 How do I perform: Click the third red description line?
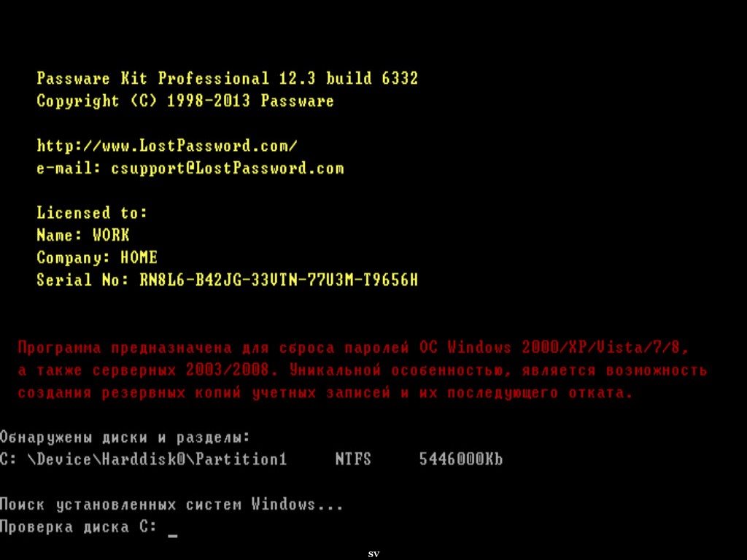(325, 393)
